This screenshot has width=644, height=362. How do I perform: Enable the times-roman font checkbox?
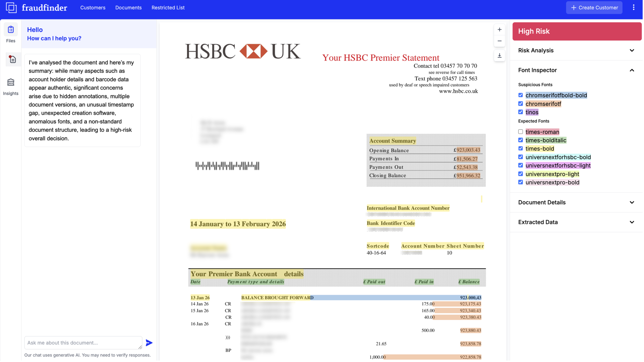coord(520,131)
